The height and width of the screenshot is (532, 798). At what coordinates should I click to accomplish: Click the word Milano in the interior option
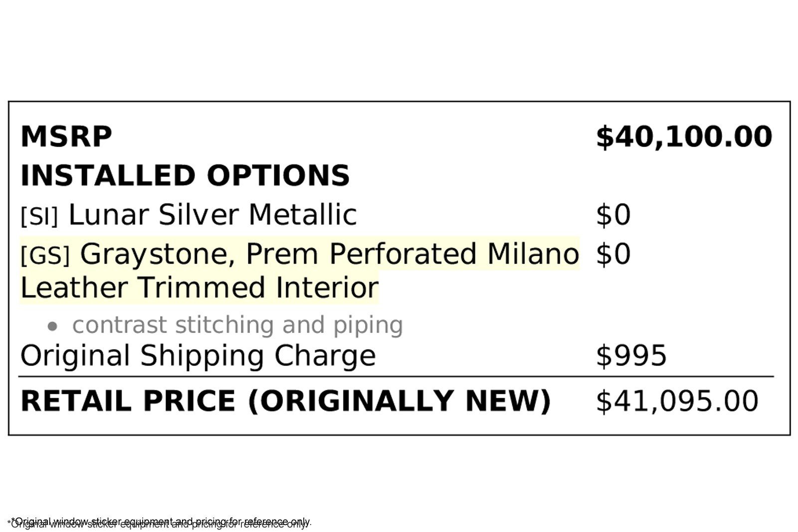533,254
